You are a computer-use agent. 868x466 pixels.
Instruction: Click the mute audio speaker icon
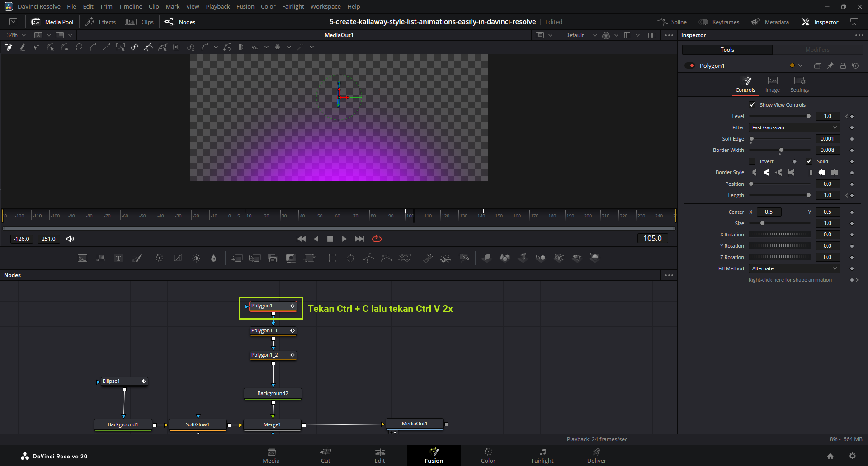point(70,239)
